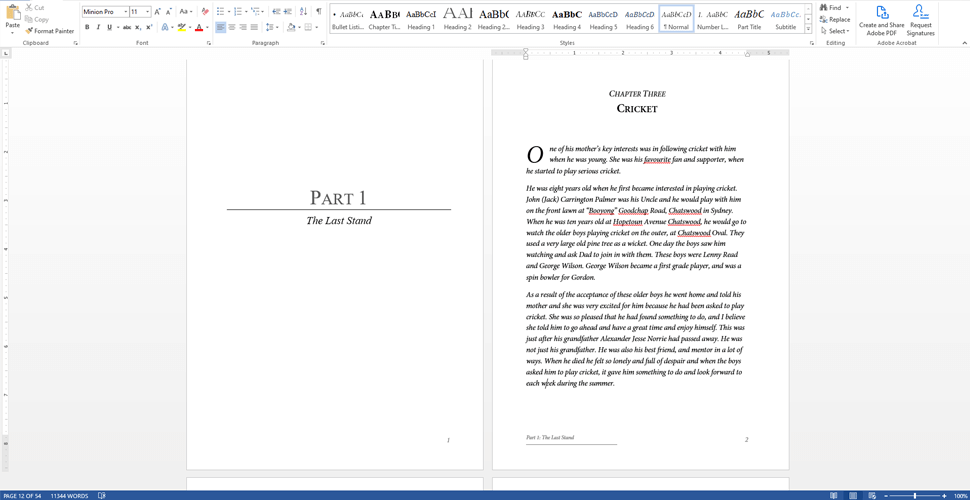Switch to Print Layout view
Image resolution: width=970 pixels, height=500 pixels.
[x=853, y=495]
